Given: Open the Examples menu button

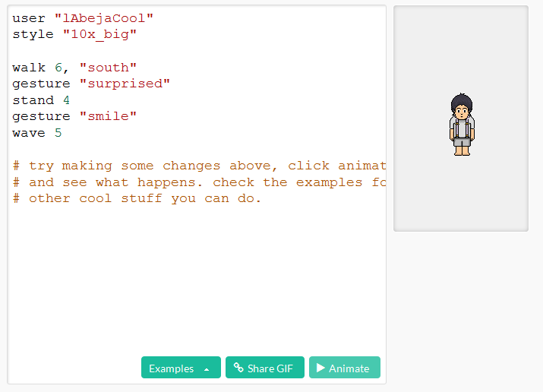Looking at the screenshot, I should 181,368.
